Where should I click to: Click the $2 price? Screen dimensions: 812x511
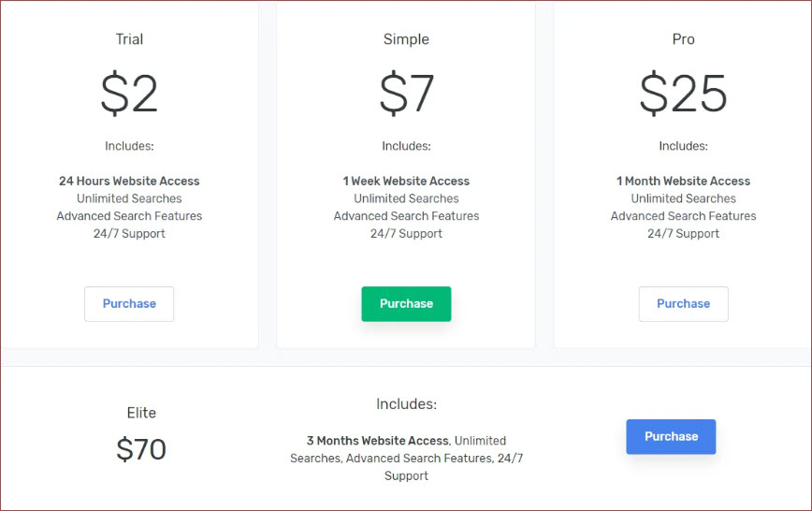[129, 94]
